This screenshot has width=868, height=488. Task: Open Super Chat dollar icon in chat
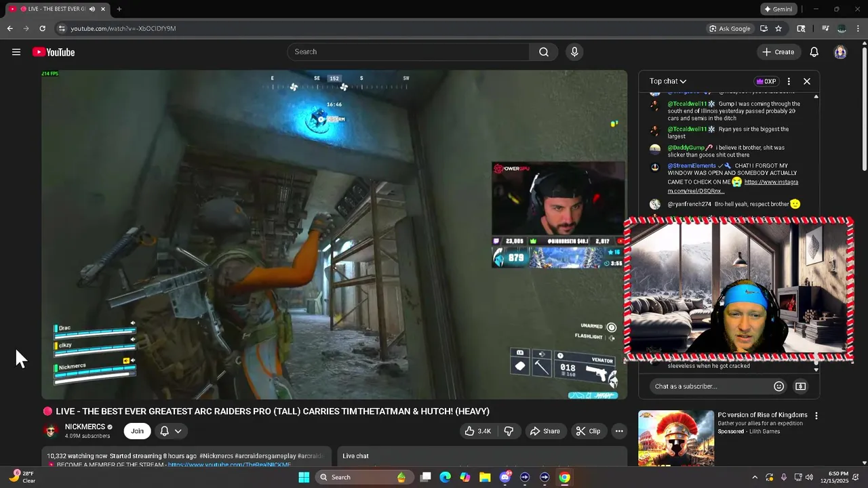pos(801,386)
